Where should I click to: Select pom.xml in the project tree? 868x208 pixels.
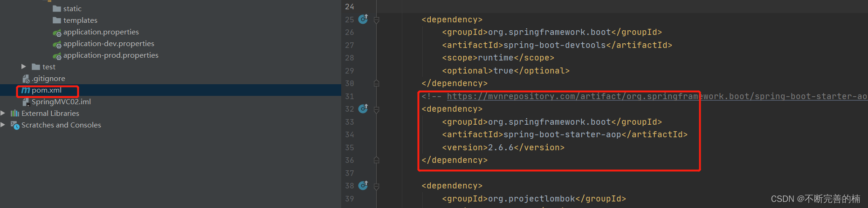[47, 90]
